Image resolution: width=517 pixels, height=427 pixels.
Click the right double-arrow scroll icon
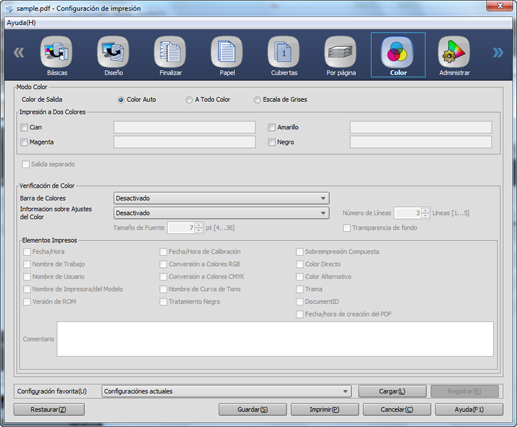[498, 52]
